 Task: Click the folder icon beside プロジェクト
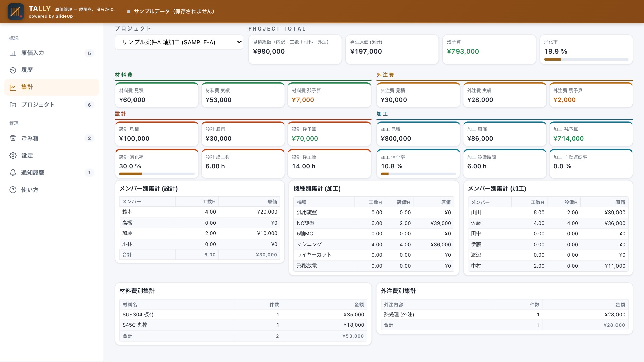(13, 105)
